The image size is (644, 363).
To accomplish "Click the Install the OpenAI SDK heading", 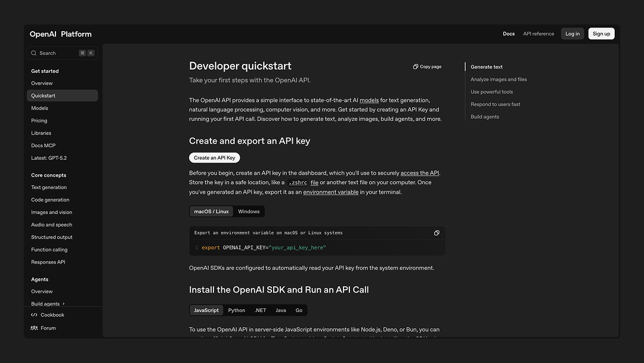I will tap(279, 290).
